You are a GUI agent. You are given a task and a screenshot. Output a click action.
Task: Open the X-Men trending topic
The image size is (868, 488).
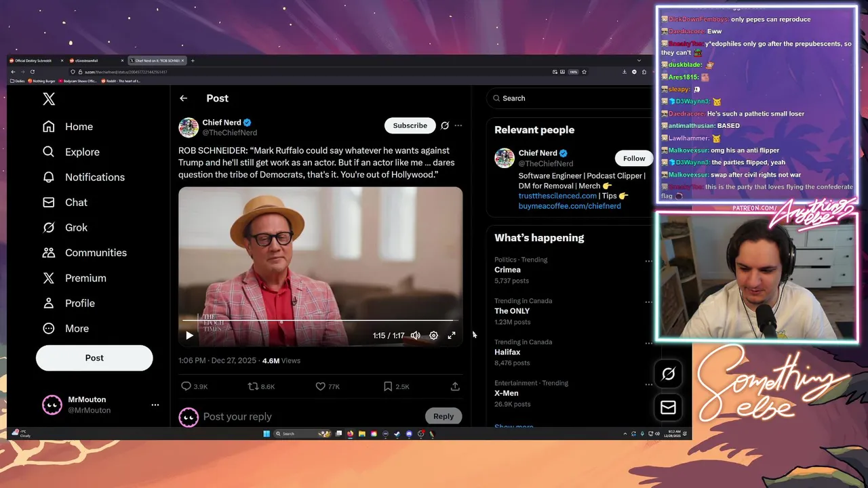coord(507,393)
